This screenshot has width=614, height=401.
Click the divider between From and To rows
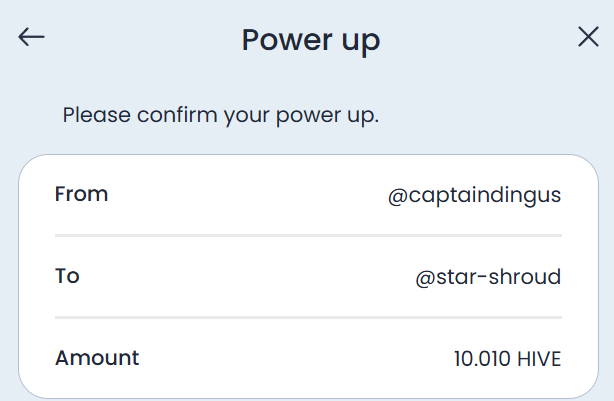coord(309,236)
